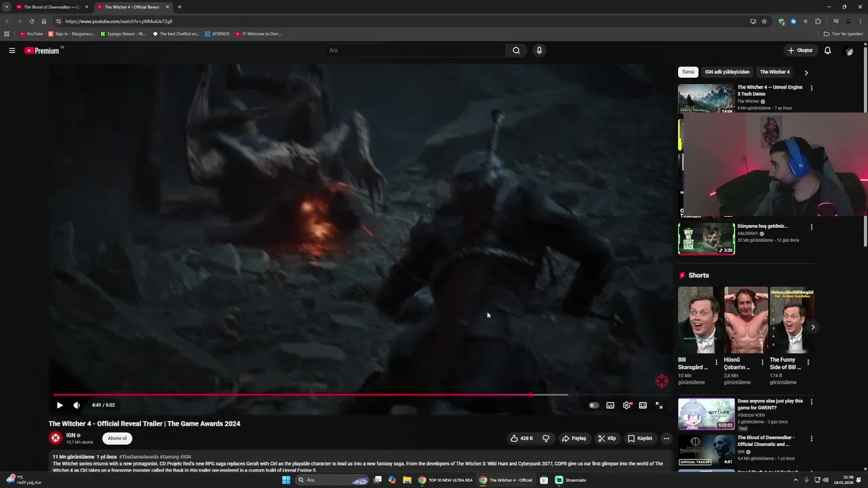Like the video showing 428 B
Image resolution: width=868 pixels, height=488 pixels.
(x=521, y=439)
